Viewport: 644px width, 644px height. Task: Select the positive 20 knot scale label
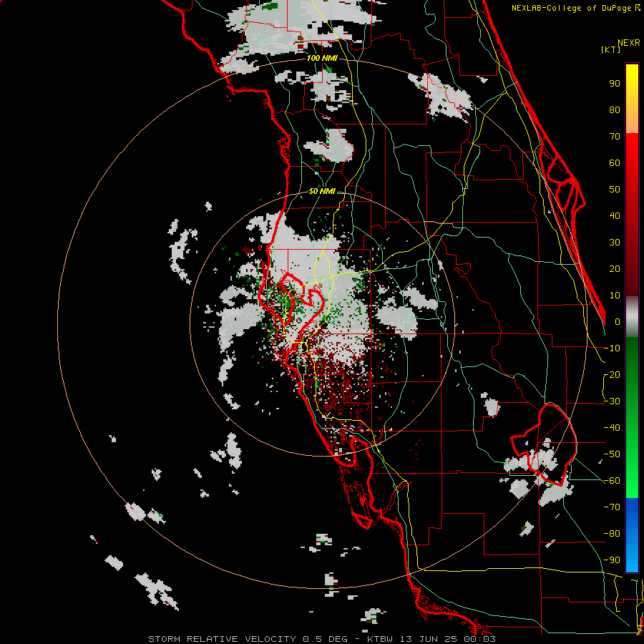click(615, 269)
